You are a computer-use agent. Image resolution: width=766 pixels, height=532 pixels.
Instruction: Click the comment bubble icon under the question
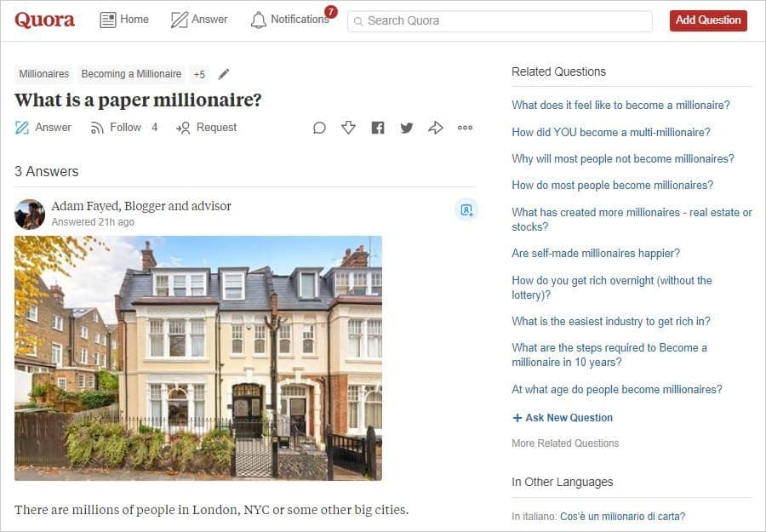(x=319, y=128)
